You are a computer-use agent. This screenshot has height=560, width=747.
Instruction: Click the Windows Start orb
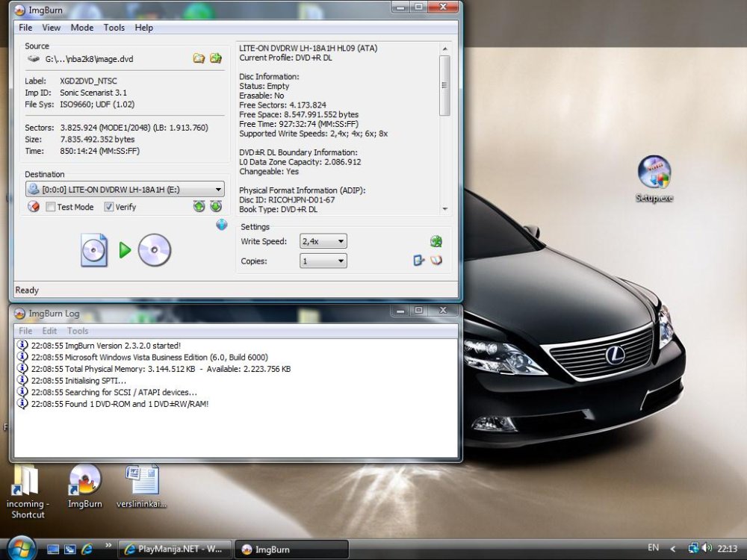[x=20, y=548]
